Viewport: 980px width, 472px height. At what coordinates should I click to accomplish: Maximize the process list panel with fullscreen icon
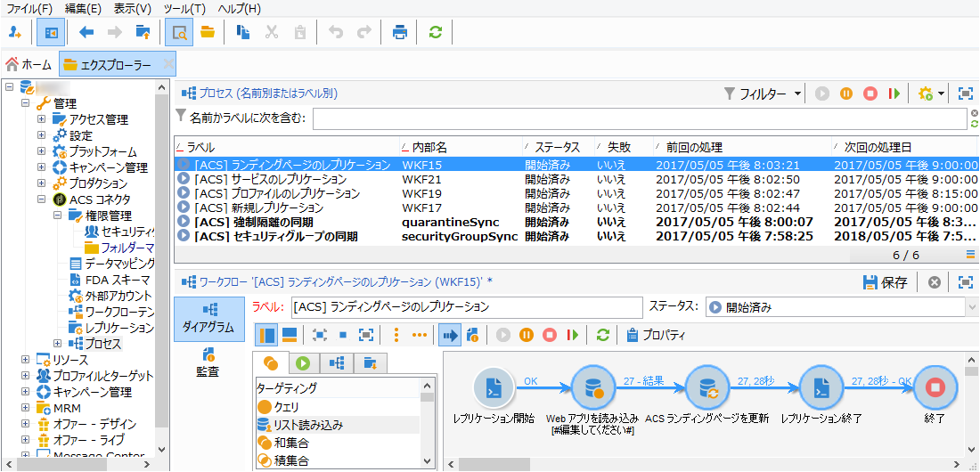click(x=966, y=94)
